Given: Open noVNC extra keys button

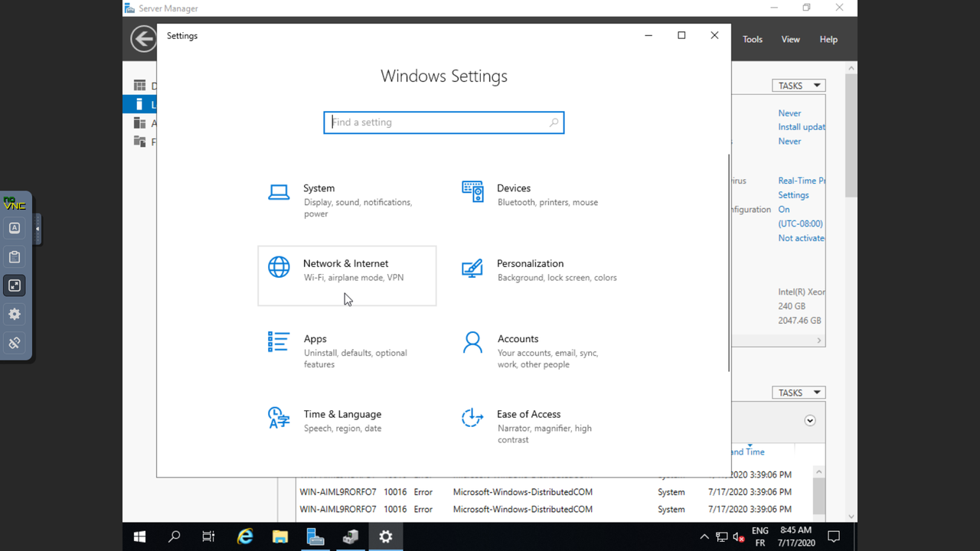Looking at the screenshot, I should [15, 228].
